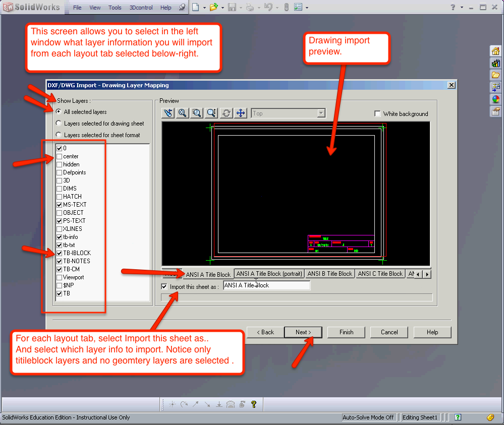Switch to the ANSI B Title Block tab
Viewport: 504px width, 425px height.
(x=329, y=273)
